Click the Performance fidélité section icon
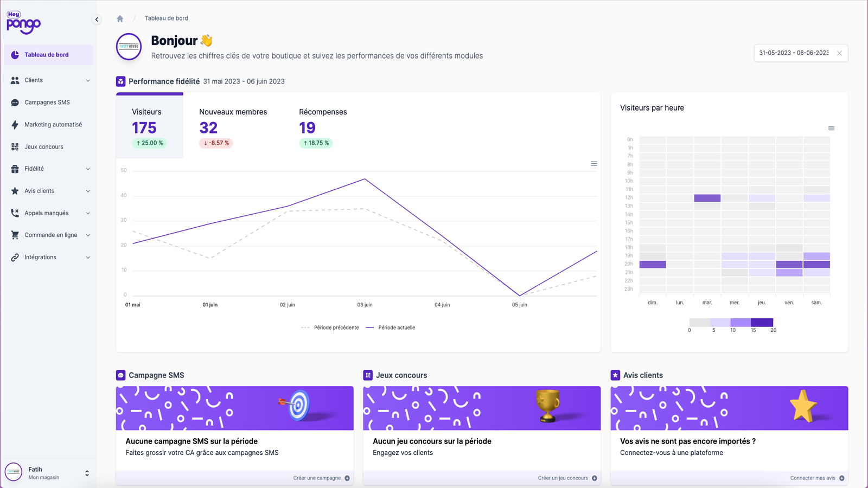The height and width of the screenshot is (488, 868). click(x=121, y=81)
